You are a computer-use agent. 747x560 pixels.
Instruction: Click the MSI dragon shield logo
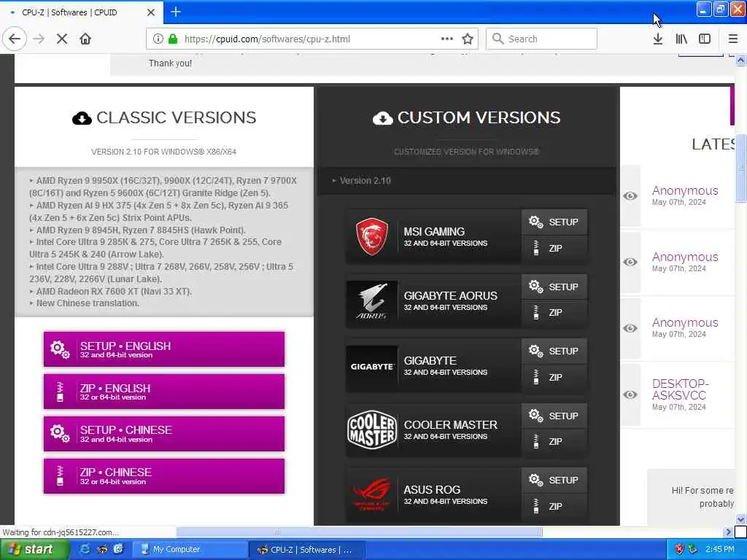tap(371, 236)
